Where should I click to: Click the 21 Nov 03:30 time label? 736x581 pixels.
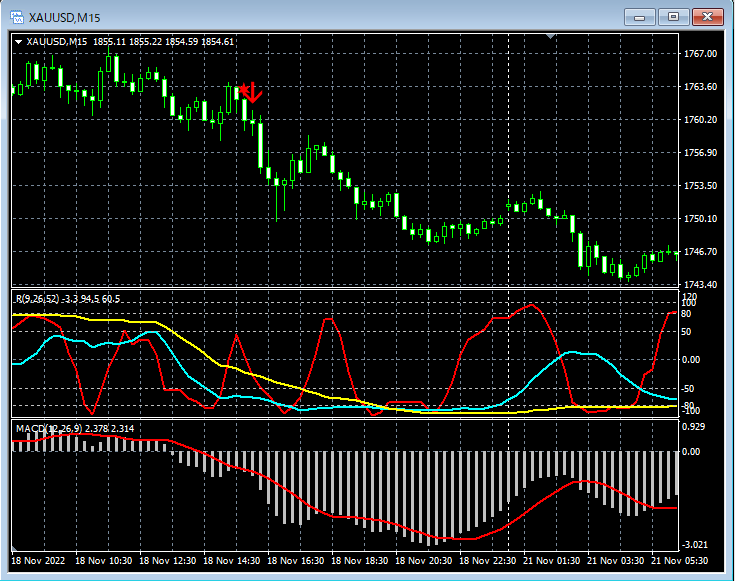click(615, 560)
